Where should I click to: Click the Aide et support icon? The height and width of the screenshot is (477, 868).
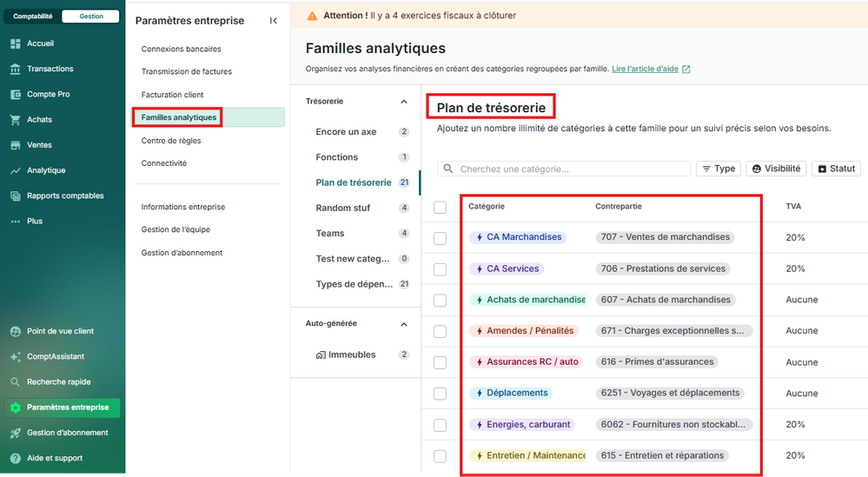click(x=15, y=458)
